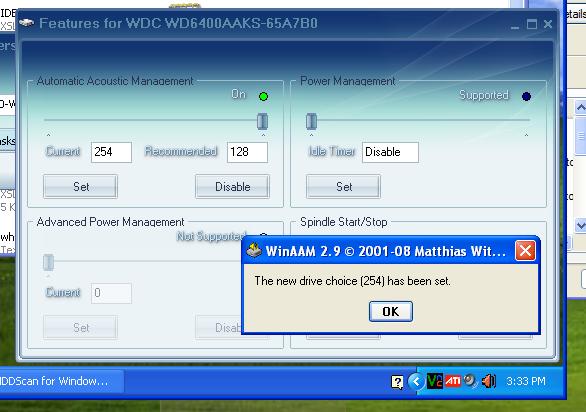Click the Advanced Power Management slider handle
The image size is (586, 412).
49,262
